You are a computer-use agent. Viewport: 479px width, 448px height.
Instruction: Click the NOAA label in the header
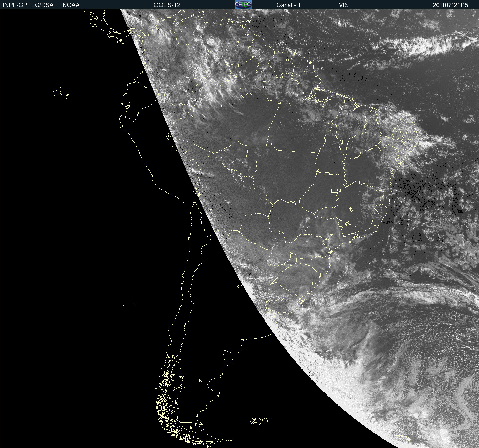click(x=71, y=5)
